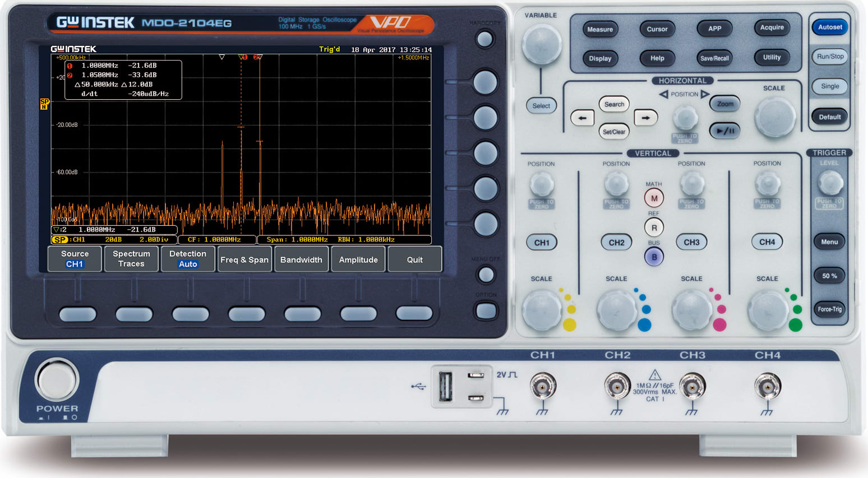Click the Span: 1.0000MHz readout
The width and height of the screenshot is (868, 478).
297,239
